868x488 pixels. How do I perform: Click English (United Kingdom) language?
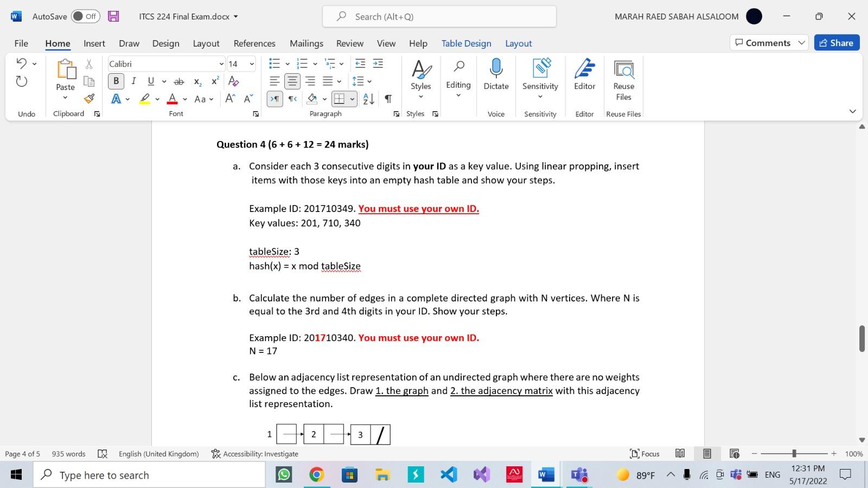(x=158, y=454)
